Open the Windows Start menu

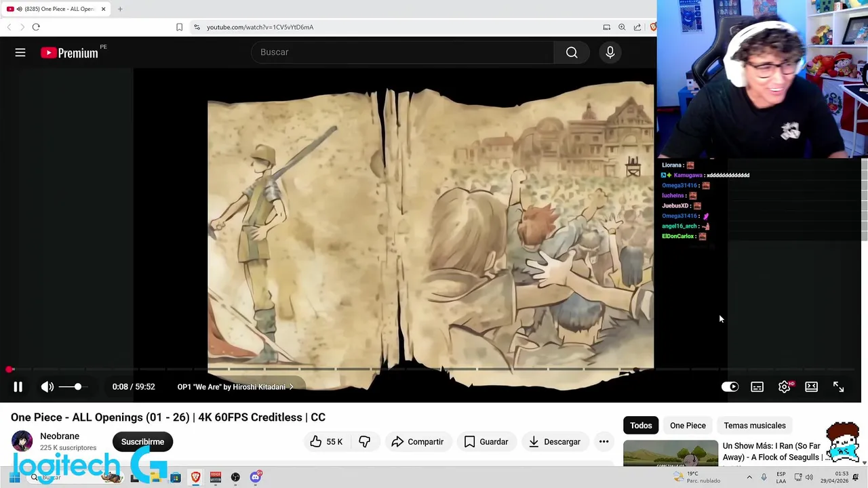click(x=14, y=477)
